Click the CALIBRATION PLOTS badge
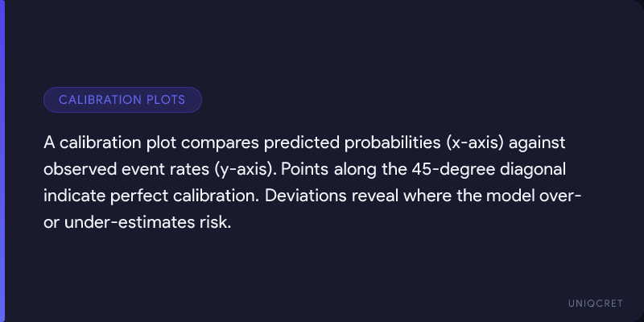 [x=122, y=100]
